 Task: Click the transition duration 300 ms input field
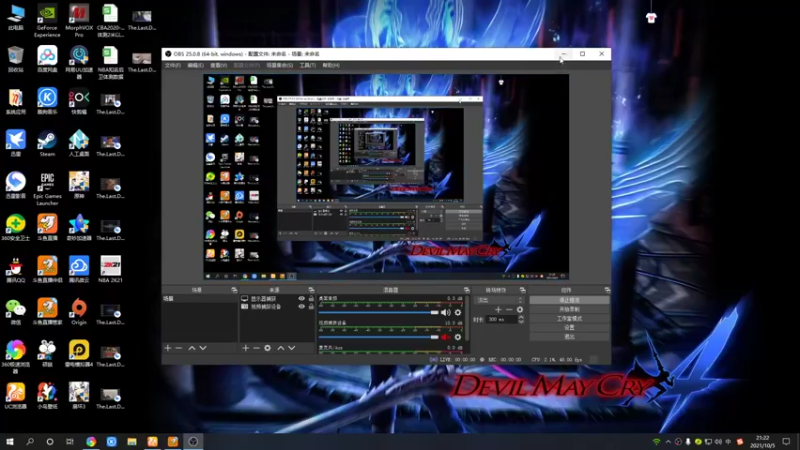coord(502,319)
